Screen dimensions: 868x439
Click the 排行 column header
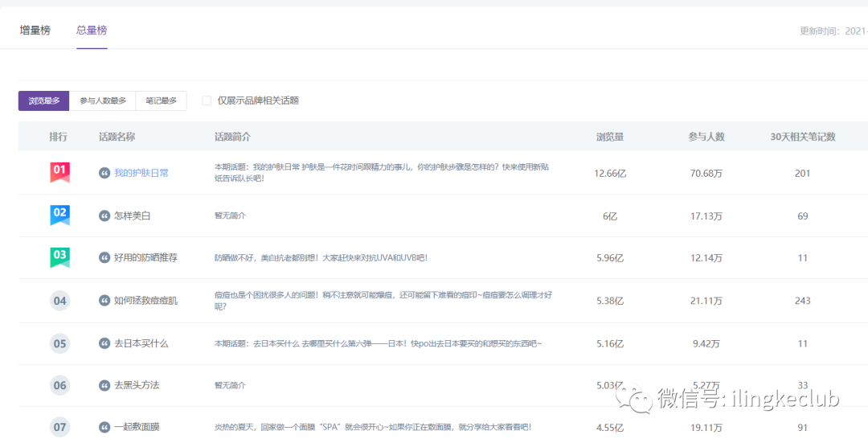pos(58,137)
